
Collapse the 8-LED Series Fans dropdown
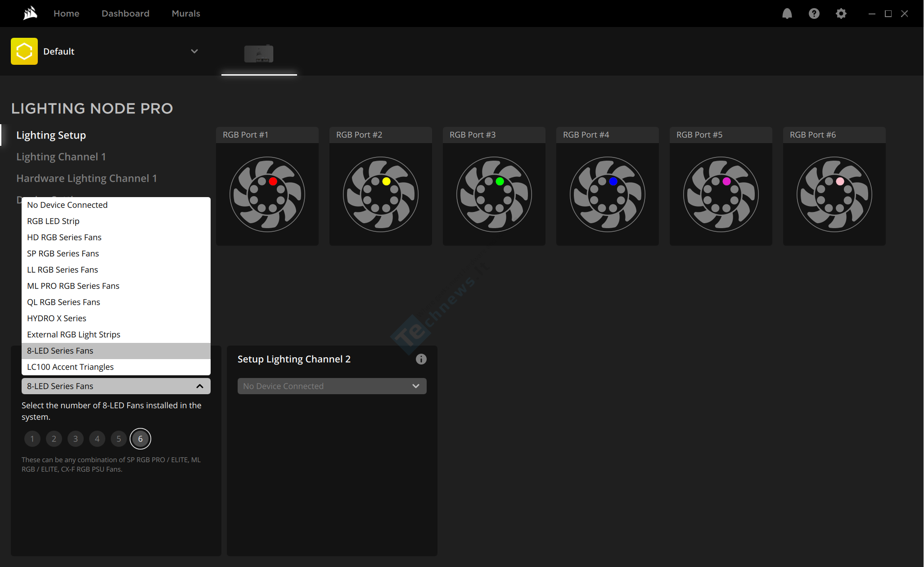pos(116,386)
